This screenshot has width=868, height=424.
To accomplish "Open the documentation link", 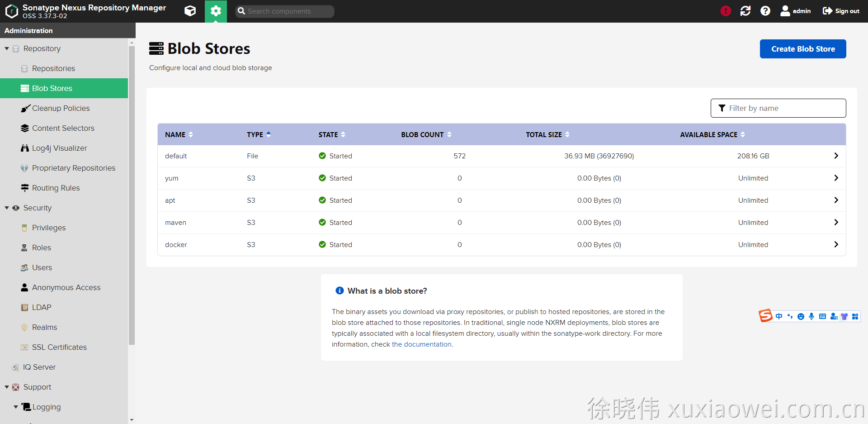I will 421,344.
